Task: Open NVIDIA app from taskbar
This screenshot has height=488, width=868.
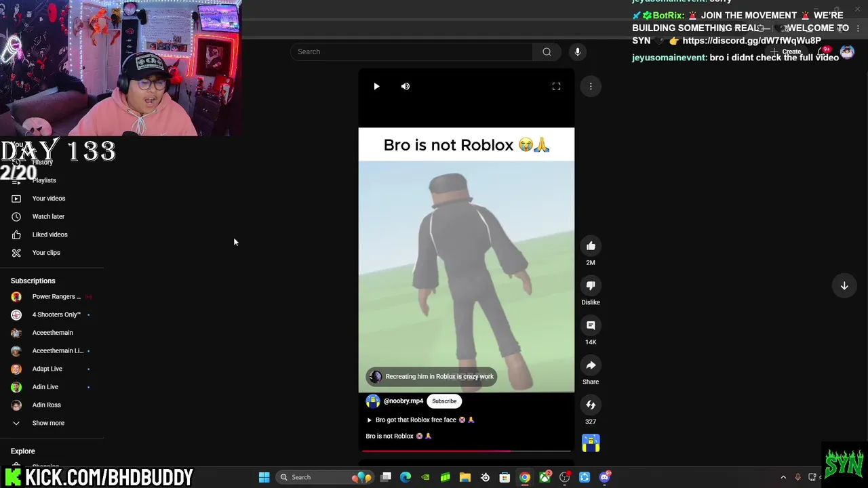Action: point(425,477)
